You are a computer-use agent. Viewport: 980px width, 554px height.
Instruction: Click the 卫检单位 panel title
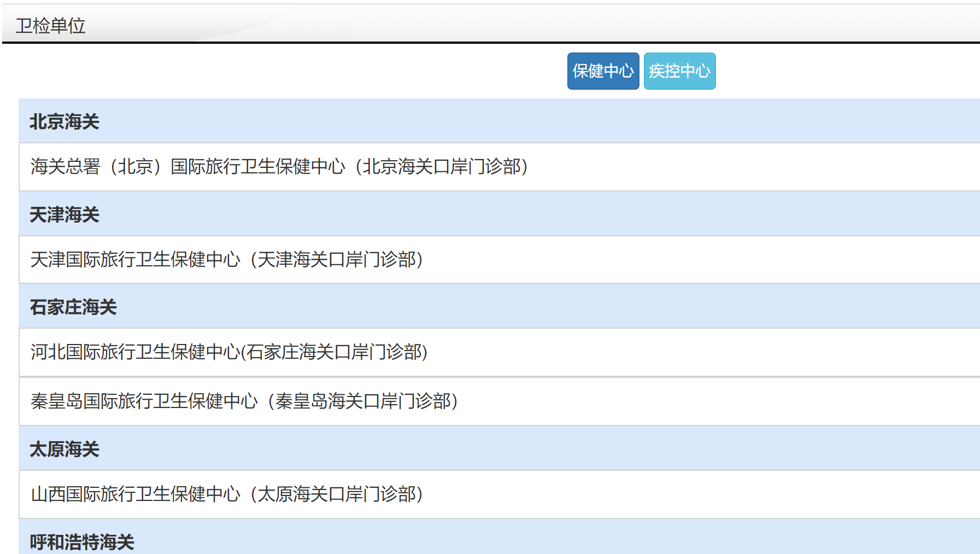point(50,26)
